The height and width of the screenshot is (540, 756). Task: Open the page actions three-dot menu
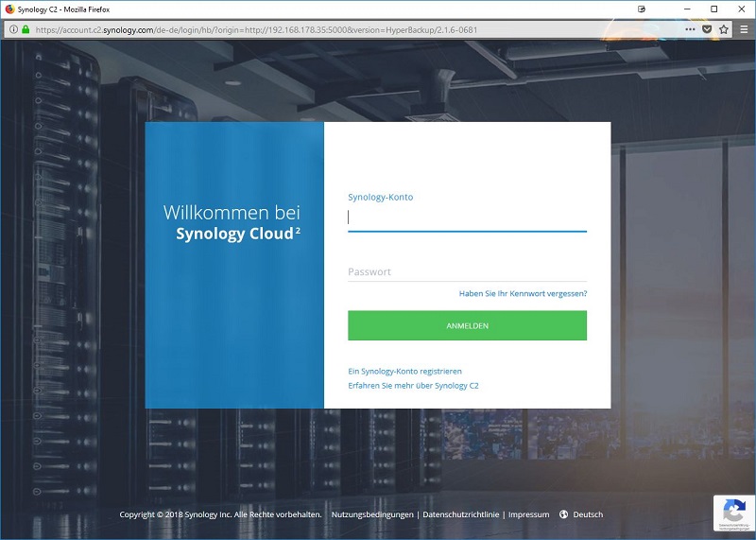pos(690,29)
